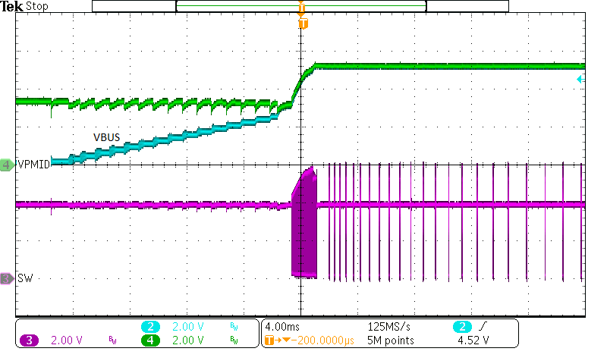Click the VBUS waveform label

[106, 137]
